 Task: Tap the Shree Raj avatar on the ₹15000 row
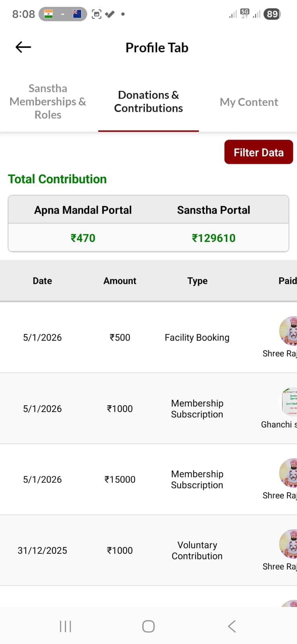point(288,473)
